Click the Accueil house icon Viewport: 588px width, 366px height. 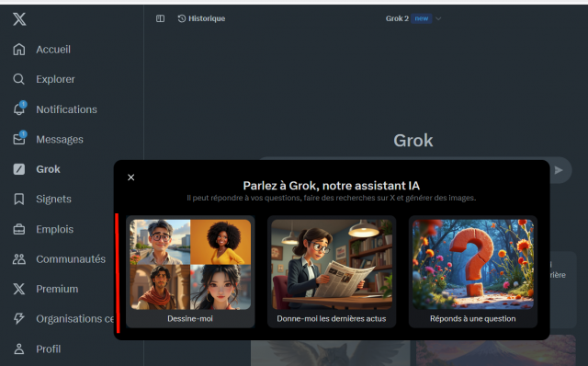tap(19, 49)
